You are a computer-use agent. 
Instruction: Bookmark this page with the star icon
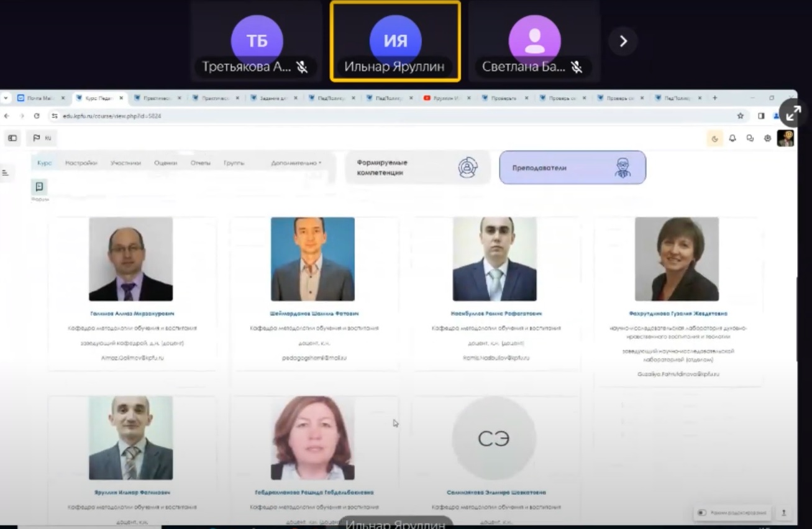pyautogui.click(x=740, y=116)
